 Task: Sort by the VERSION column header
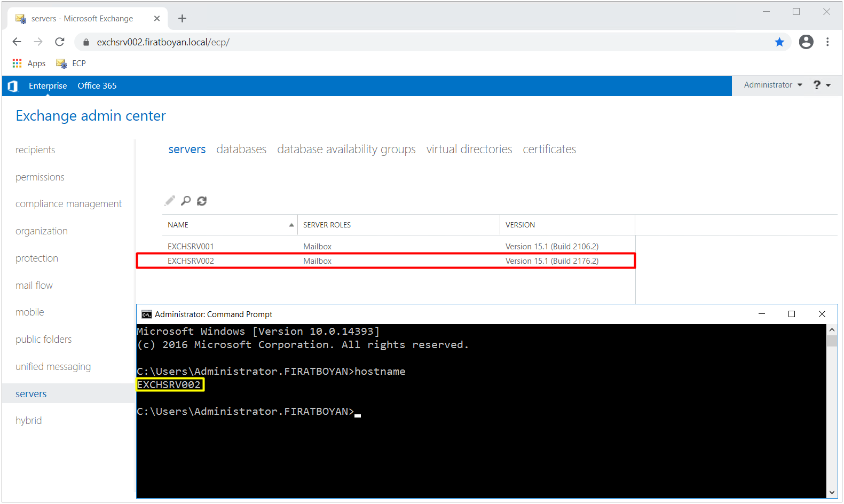567,225
